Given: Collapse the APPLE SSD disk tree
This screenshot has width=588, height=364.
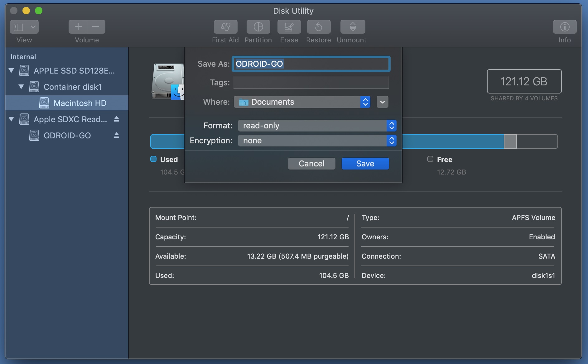Looking at the screenshot, I should tap(12, 71).
